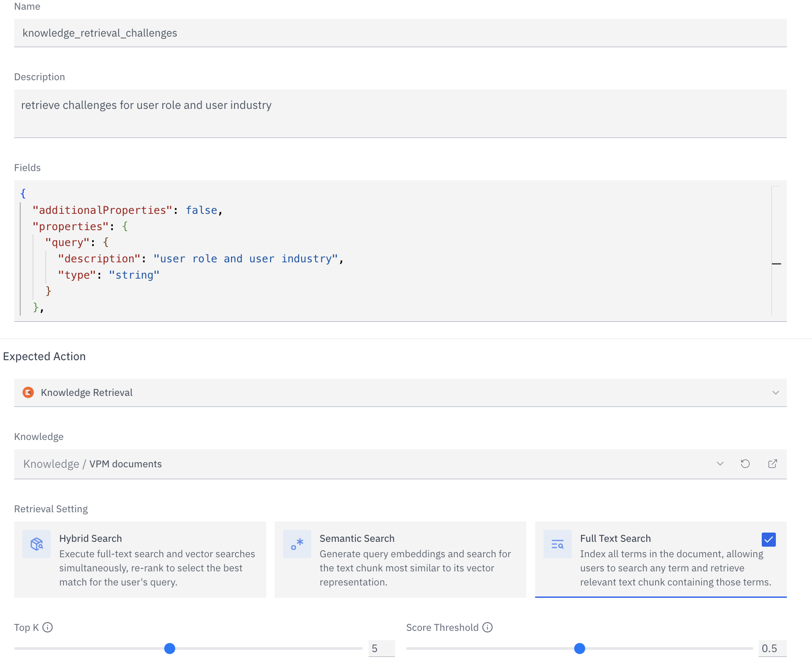Select the Semantic Search option
Viewport: 812px width, 671px height.
(x=400, y=560)
